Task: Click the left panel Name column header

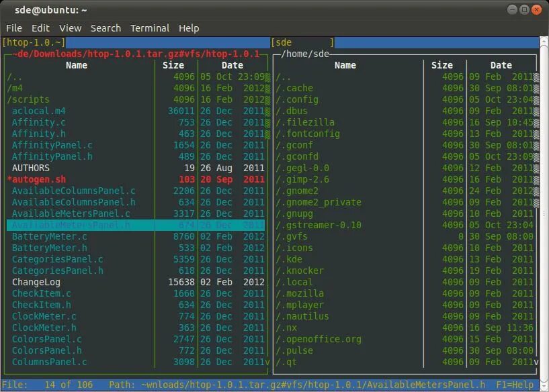Action: 77,65
